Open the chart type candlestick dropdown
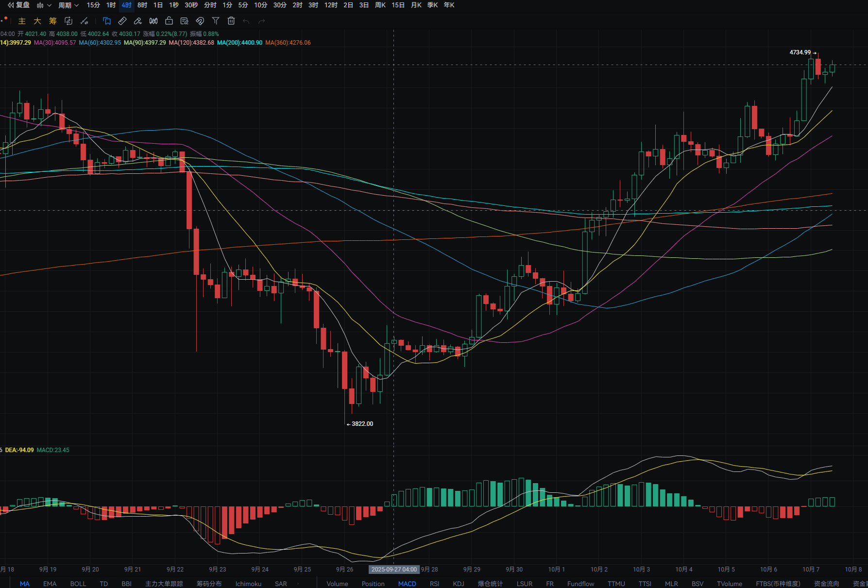Image resolution: width=868 pixels, height=588 pixels. tap(44, 5)
